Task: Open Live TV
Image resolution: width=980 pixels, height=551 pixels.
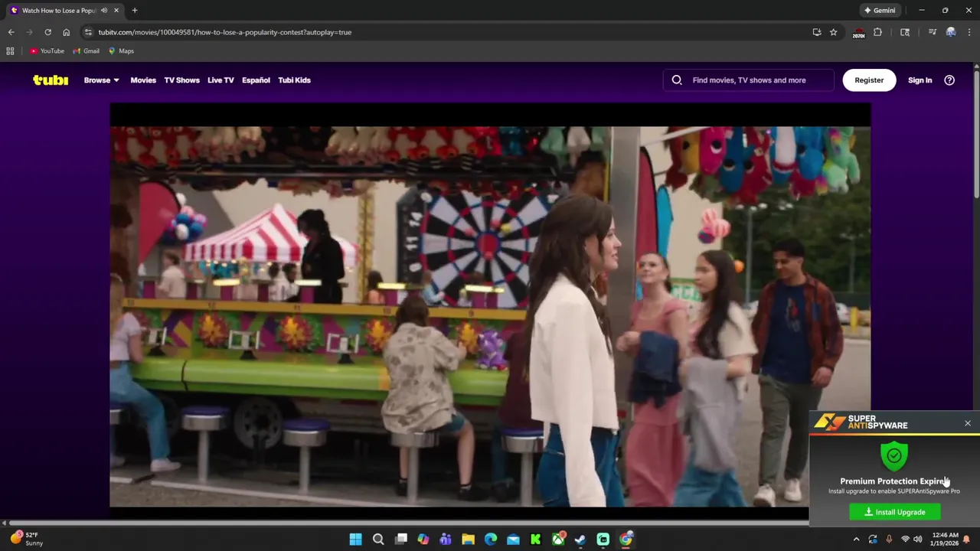Action: (x=220, y=80)
